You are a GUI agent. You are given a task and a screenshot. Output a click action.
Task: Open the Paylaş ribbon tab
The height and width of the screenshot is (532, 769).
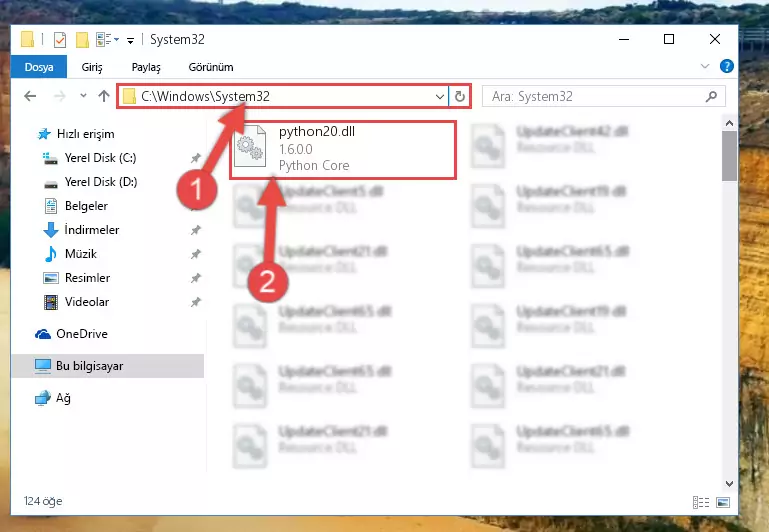click(x=146, y=67)
